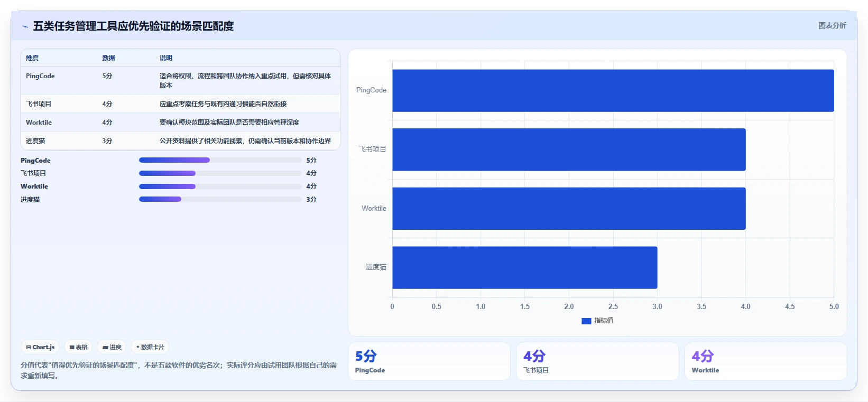Click the description starting with 适合将权限
Image resolution: width=868 pixels, height=402 pixels.
(x=245, y=81)
